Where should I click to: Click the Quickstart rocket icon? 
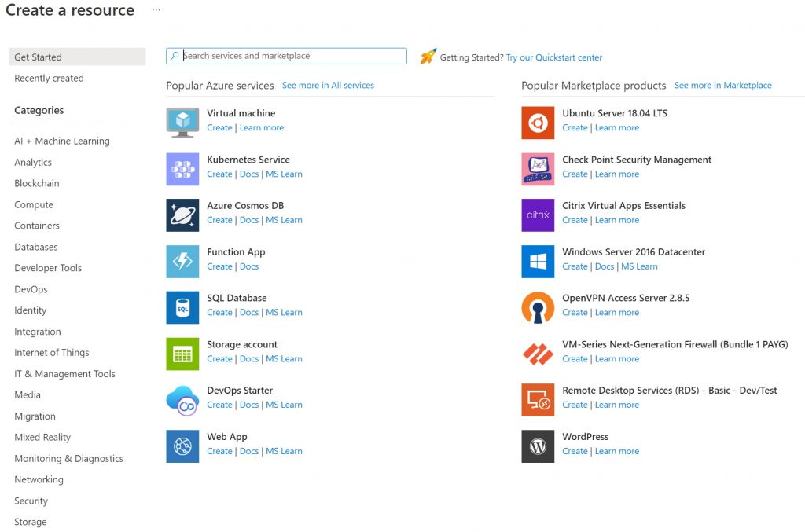click(428, 56)
